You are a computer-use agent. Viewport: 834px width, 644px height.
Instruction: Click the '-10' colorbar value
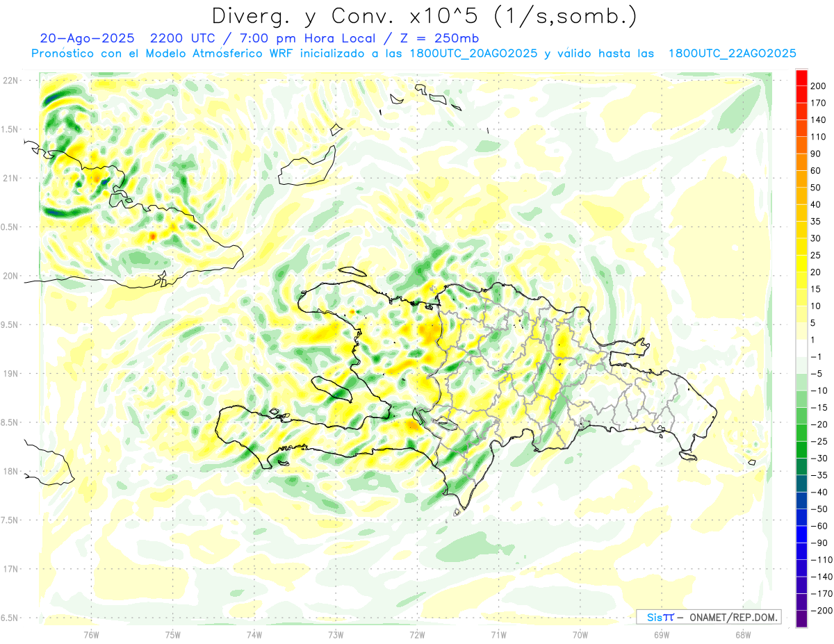click(x=819, y=390)
